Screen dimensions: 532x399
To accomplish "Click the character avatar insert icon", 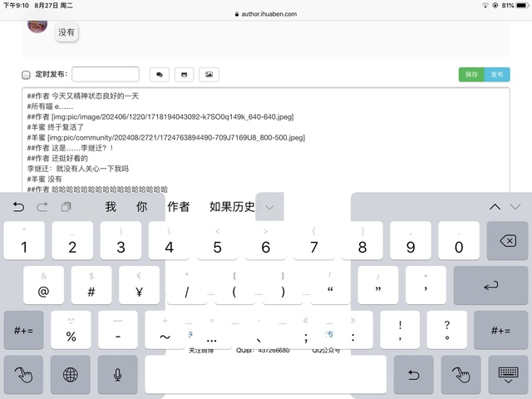I will (x=184, y=75).
